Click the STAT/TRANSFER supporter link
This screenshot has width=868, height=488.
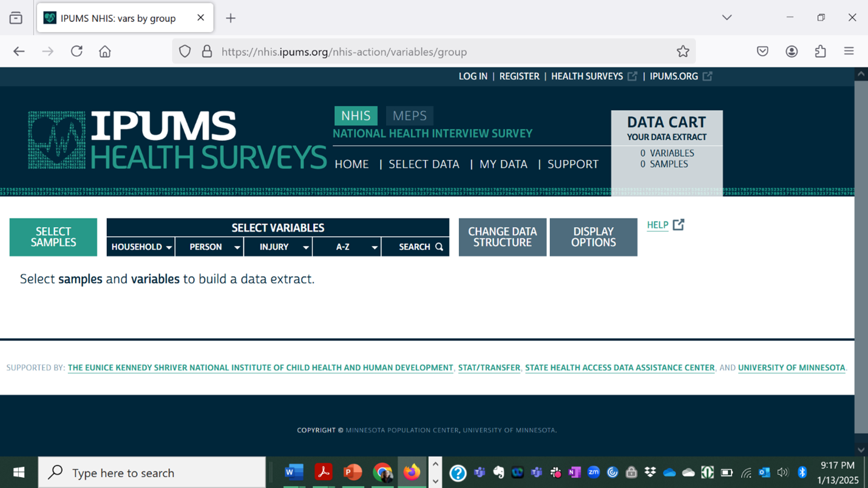tap(489, 368)
